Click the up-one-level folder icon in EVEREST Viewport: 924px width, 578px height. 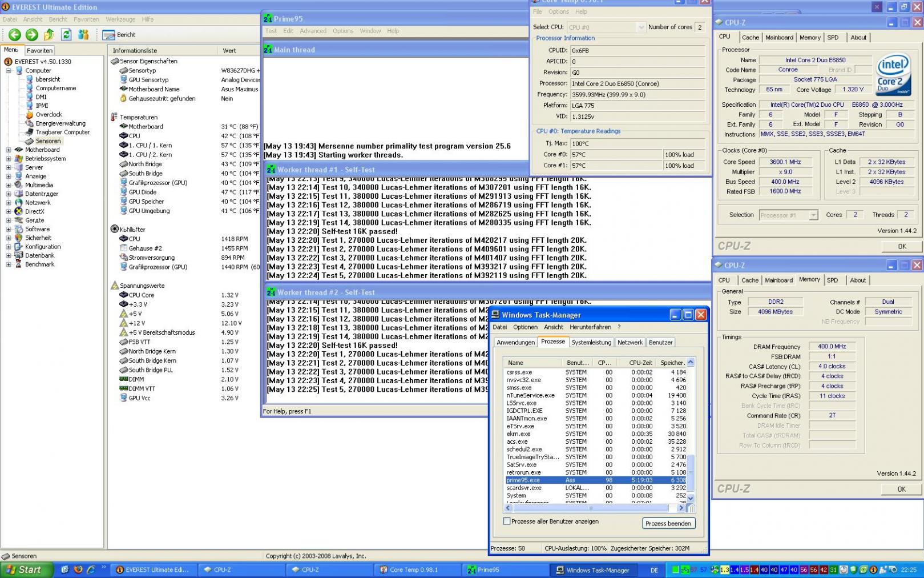[49, 35]
